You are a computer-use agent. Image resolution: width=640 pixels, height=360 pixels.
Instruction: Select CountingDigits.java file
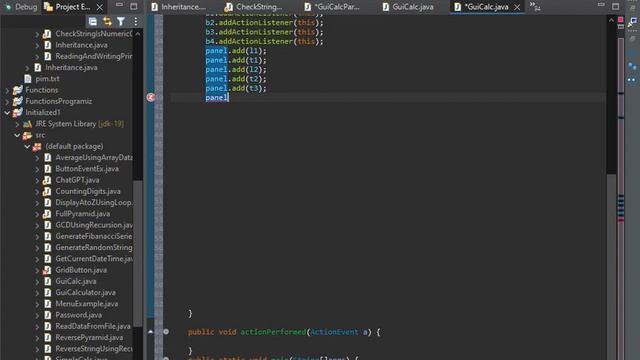[88, 191]
